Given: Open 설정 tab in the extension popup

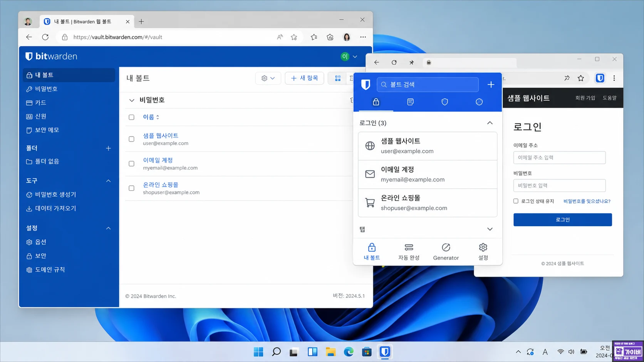Looking at the screenshot, I should 483,252.
